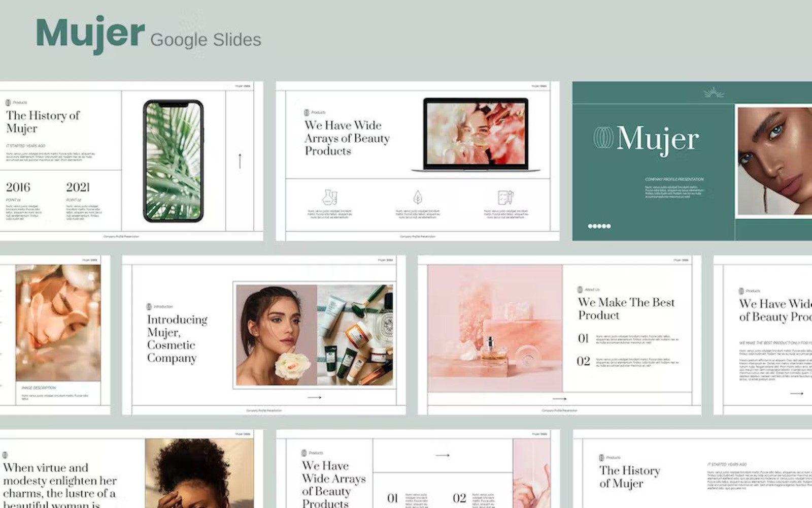The image size is (812, 508).
Task: Click the small icon beside 'Introduction' label
Action: point(149,307)
